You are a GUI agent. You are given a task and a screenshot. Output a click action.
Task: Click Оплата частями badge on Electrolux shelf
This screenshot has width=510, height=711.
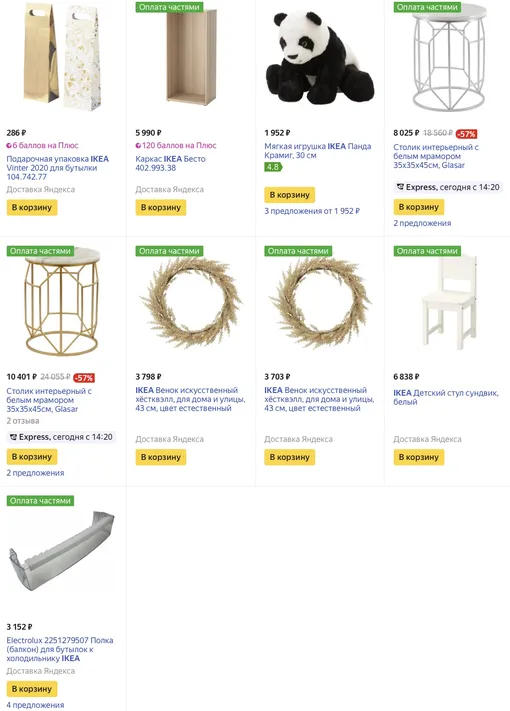tap(40, 501)
